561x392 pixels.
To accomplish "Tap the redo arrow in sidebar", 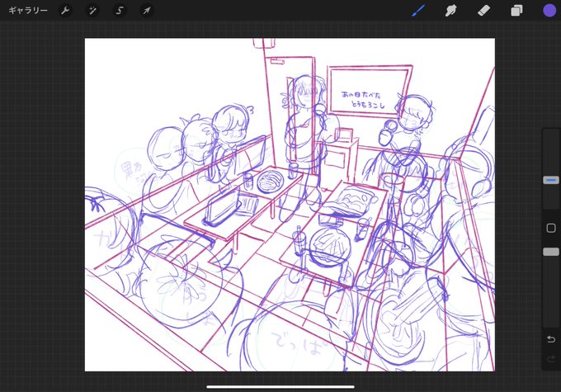I will point(551,358).
